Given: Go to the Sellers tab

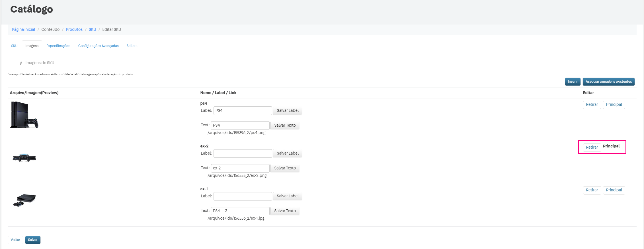Looking at the screenshot, I should click(x=132, y=46).
